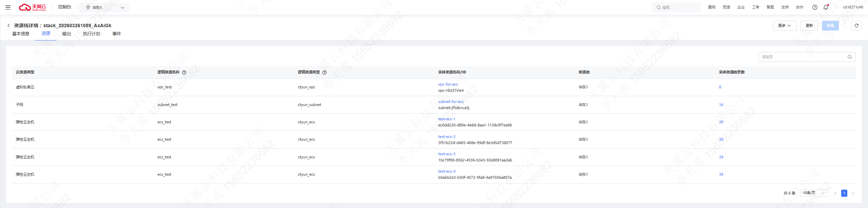
Task: Click the refresh icon button
Action: tap(856, 25)
